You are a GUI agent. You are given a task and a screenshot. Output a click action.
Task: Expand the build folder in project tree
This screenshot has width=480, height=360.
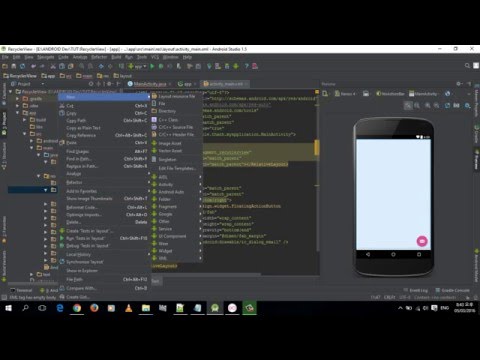point(25,120)
